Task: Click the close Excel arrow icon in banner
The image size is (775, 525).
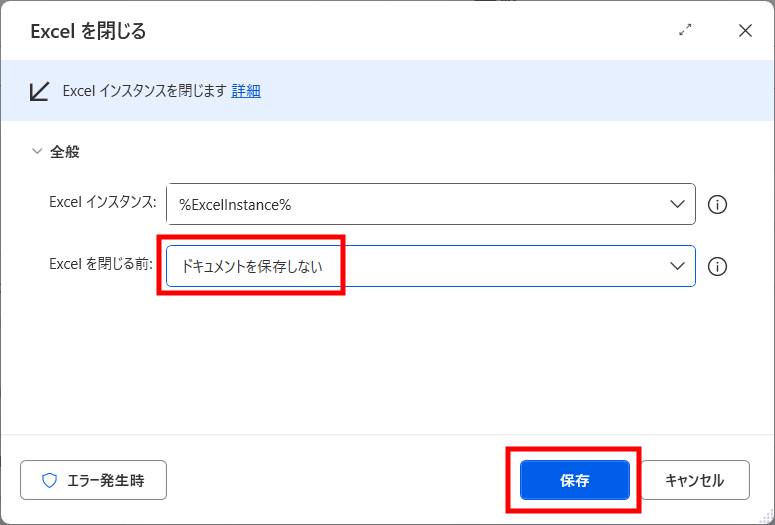Action: [40, 91]
